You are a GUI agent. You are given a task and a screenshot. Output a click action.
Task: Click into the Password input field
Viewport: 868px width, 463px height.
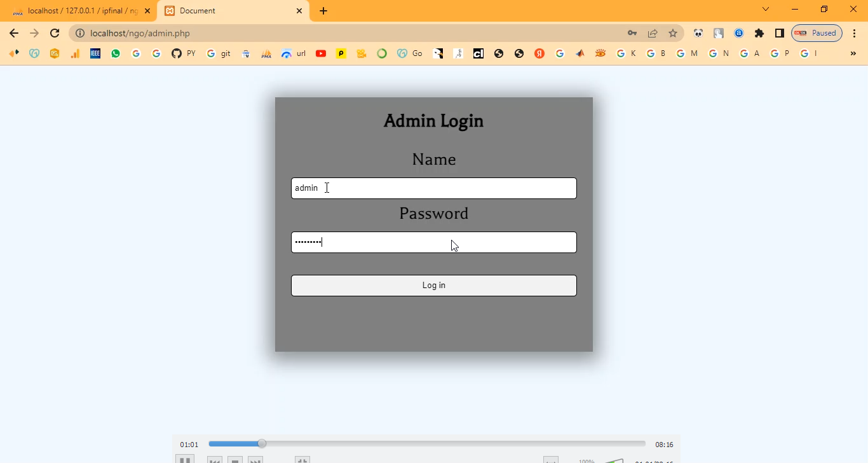pyautogui.click(x=434, y=242)
